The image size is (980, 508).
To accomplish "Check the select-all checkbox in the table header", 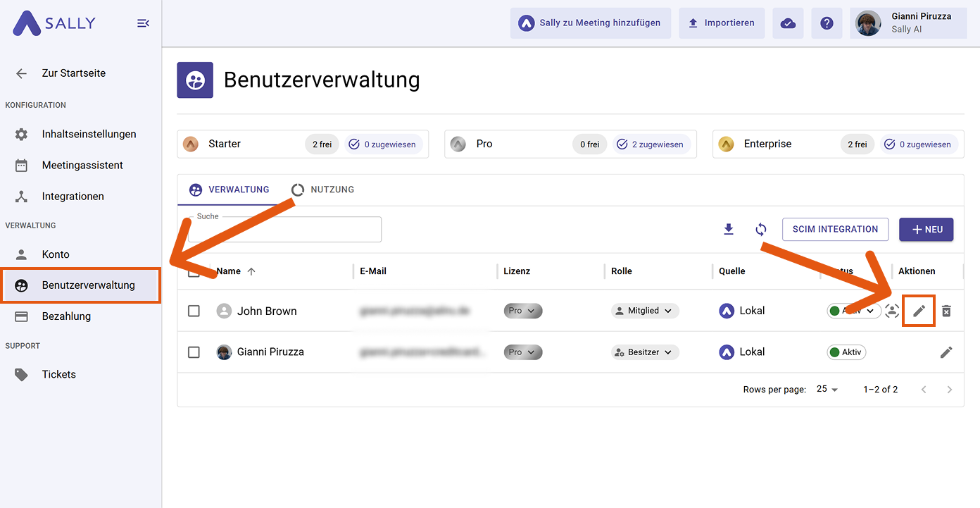I will [x=194, y=271].
